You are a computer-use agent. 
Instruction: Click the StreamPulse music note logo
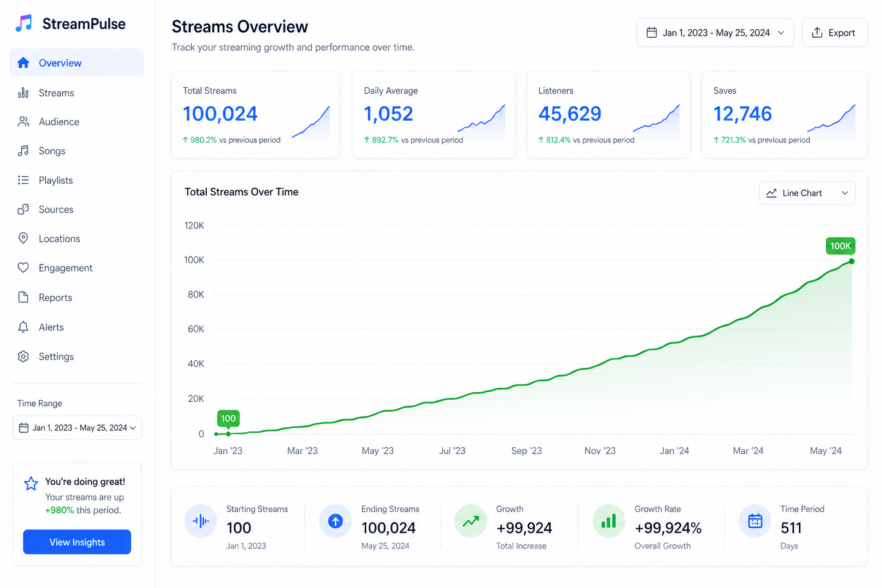24,24
